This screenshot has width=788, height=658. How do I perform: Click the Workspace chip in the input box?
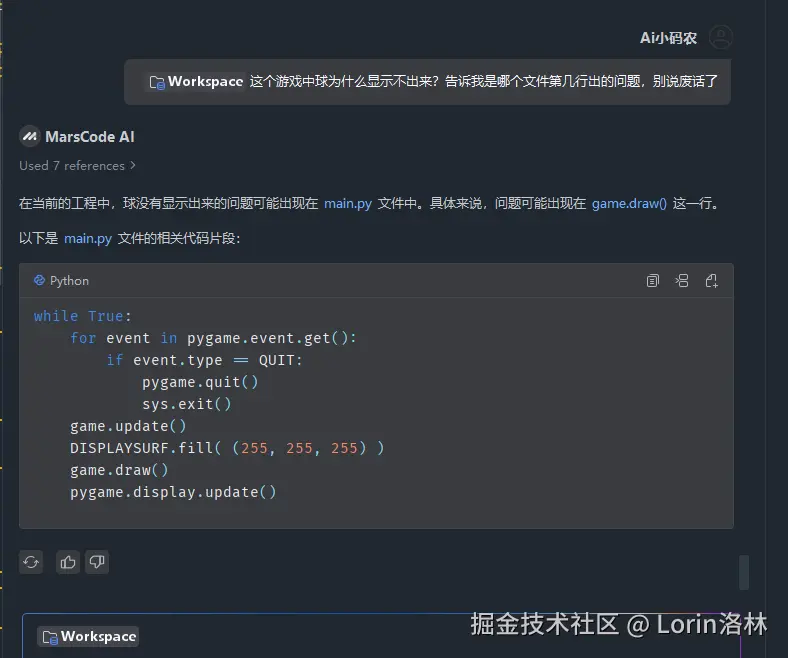point(88,636)
